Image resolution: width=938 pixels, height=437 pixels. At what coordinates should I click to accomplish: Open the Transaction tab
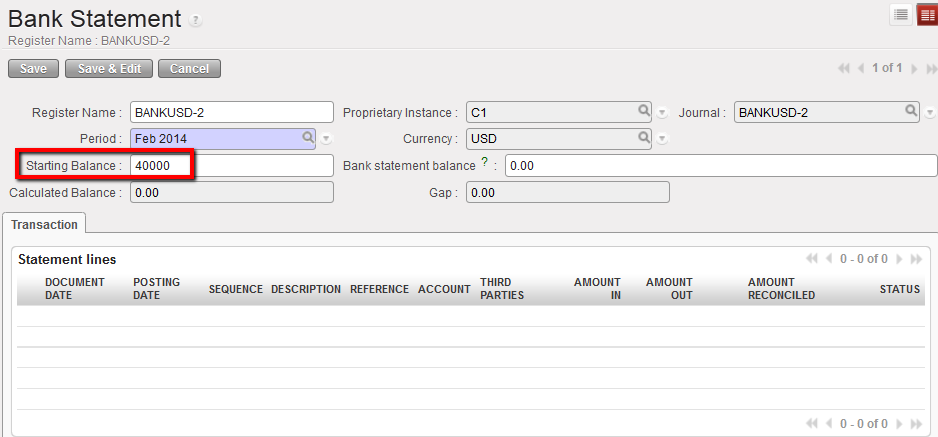(44, 225)
